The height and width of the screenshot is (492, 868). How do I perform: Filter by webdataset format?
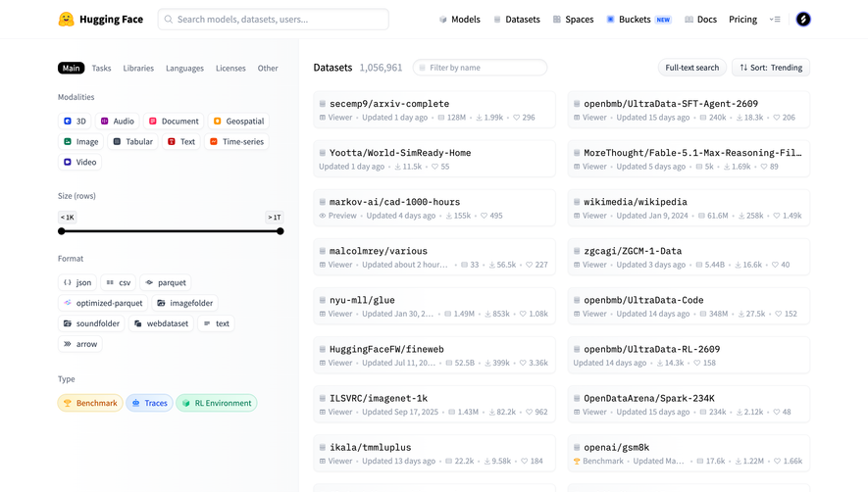(x=161, y=323)
